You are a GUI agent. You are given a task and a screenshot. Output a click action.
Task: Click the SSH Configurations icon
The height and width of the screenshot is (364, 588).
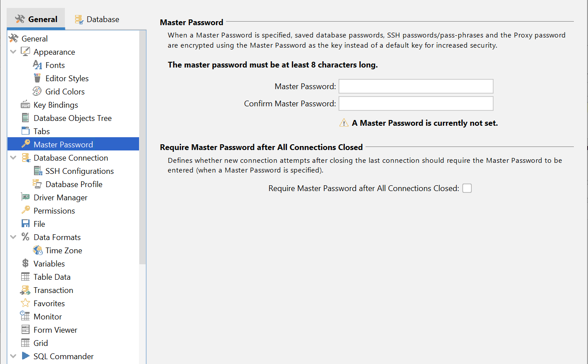click(x=38, y=171)
